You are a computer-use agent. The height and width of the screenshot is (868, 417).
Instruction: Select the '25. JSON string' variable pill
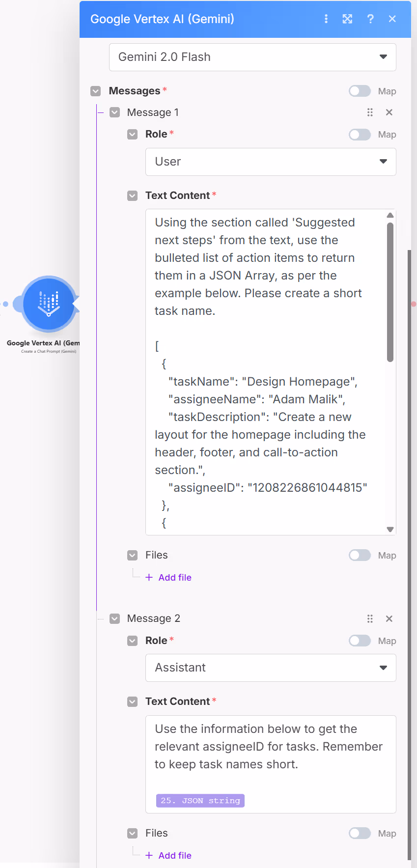tap(200, 801)
